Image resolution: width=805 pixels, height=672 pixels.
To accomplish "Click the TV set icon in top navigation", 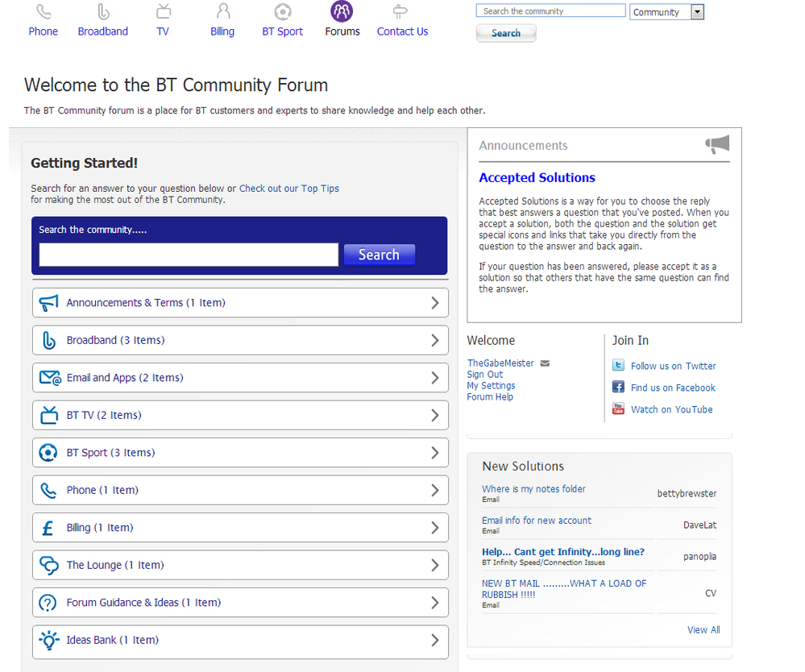I will (164, 11).
